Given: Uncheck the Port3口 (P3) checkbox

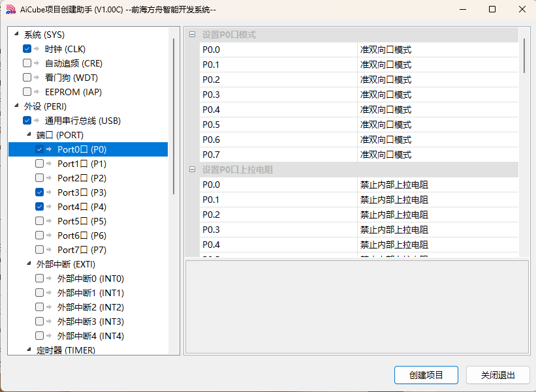Looking at the screenshot, I should 39,192.
